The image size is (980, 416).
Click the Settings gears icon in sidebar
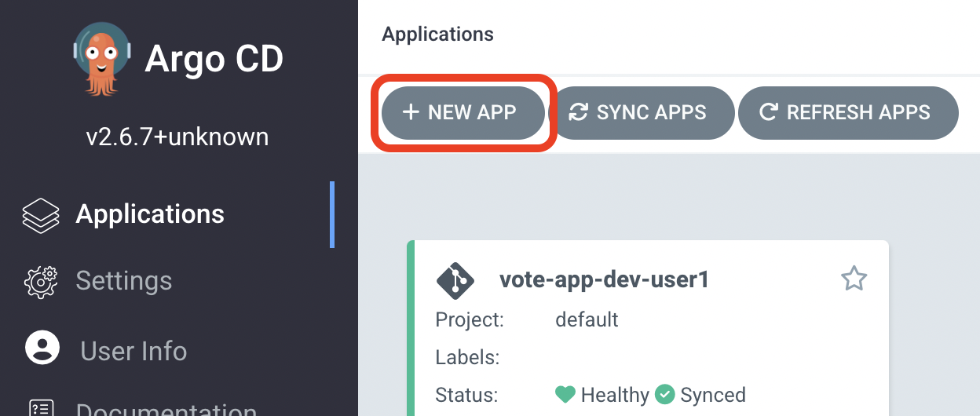point(42,281)
